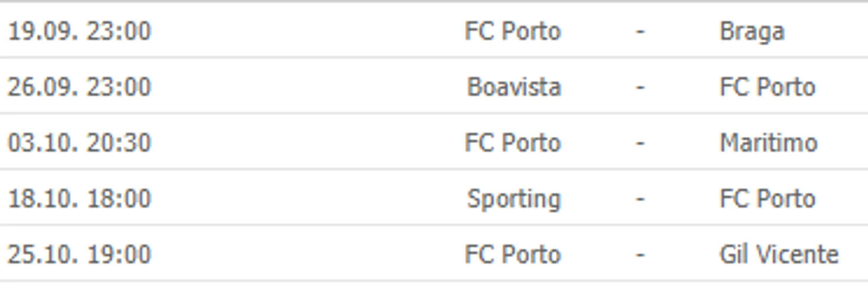This screenshot has width=868, height=286.
Task: Select Braga away team name
Action: [751, 31]
